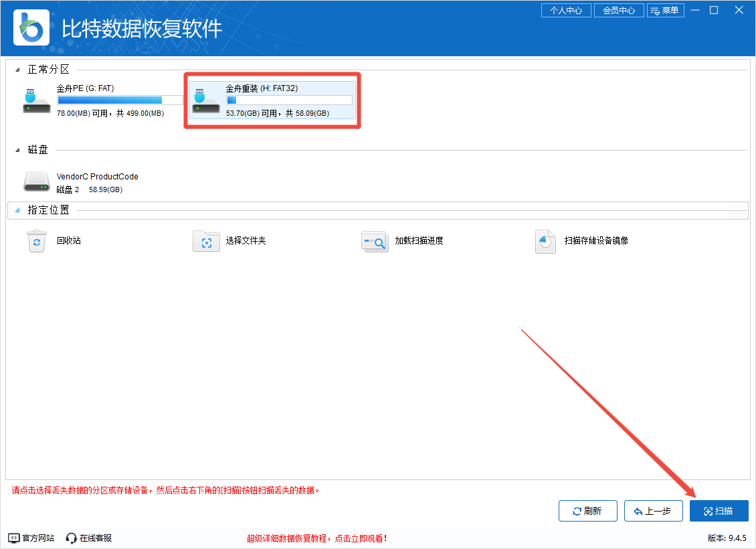Open the 菜单 menu
This screenshot has width=756, height=549.
click(x=664, y=11)
